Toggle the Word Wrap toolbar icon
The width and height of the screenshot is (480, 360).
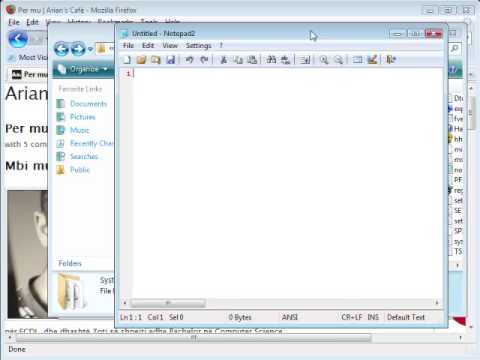[305, 60]
